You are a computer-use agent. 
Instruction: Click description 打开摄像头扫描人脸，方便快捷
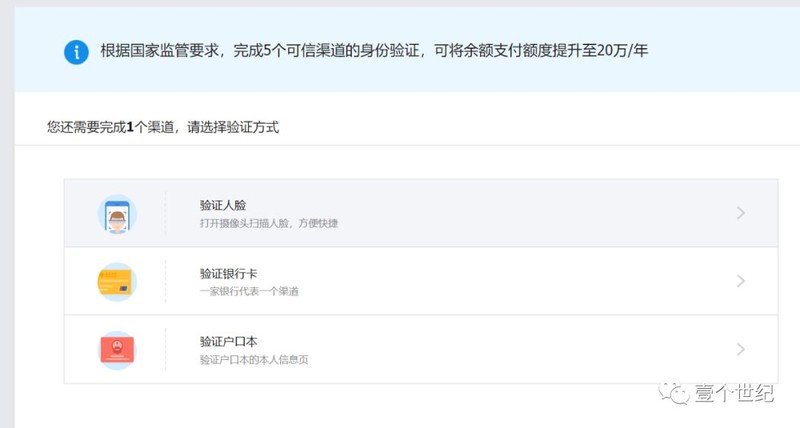point(269,223)
